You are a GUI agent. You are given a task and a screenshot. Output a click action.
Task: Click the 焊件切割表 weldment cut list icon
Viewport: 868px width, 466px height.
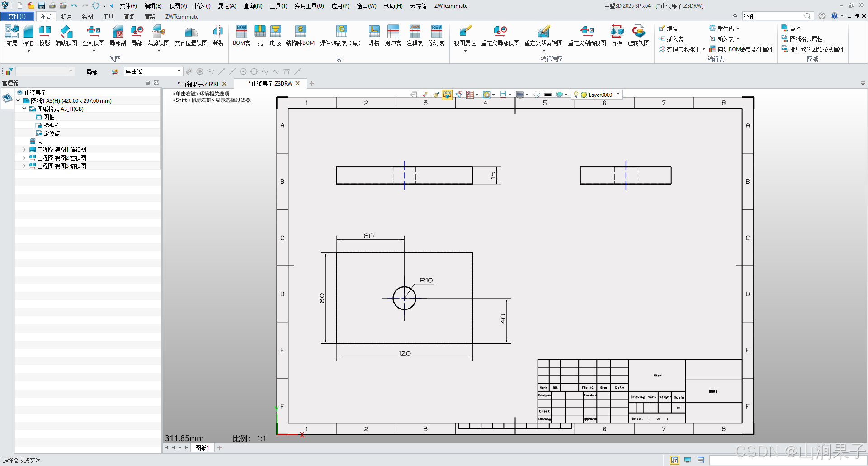[341, 35]
